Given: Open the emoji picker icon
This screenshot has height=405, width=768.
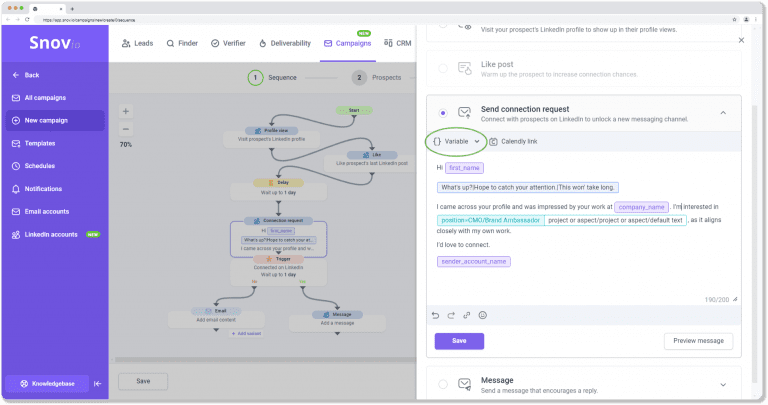Looking at the screenshot, I should click(483, 315).
